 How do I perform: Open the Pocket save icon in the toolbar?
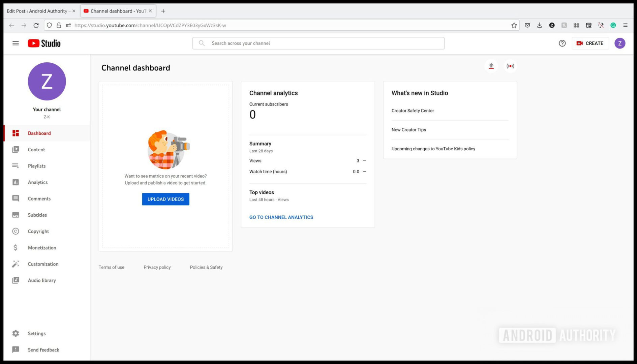(x=527, y=25)
